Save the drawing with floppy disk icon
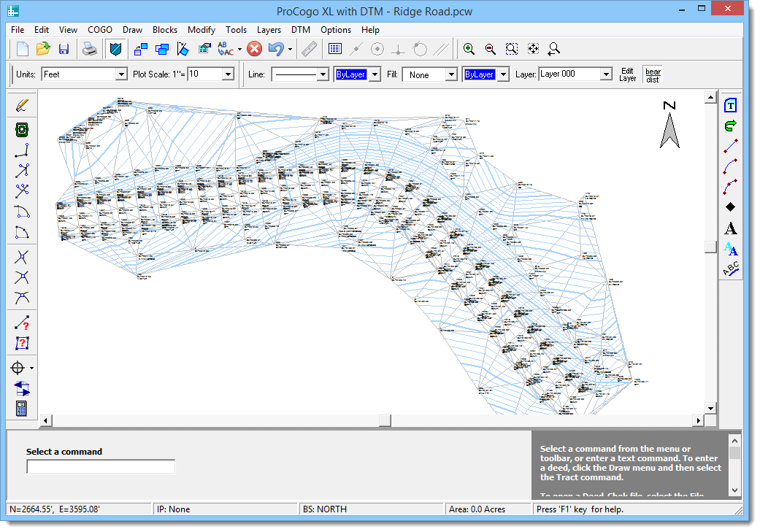Viewport: 760px width, 532px height. (x=64, y=49)
